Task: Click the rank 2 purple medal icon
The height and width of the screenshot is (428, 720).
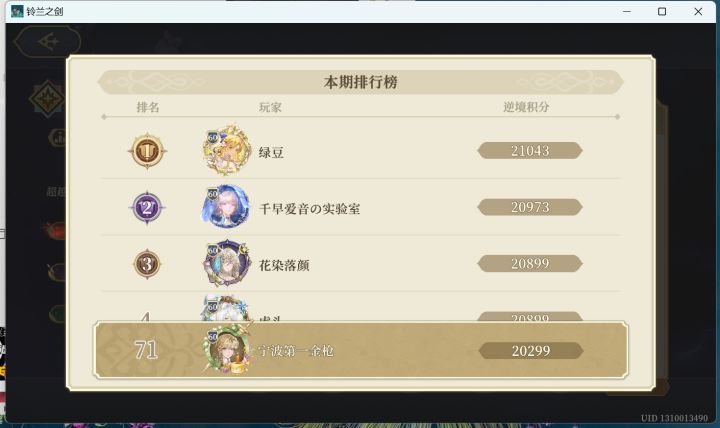Action: click(147, 208)
